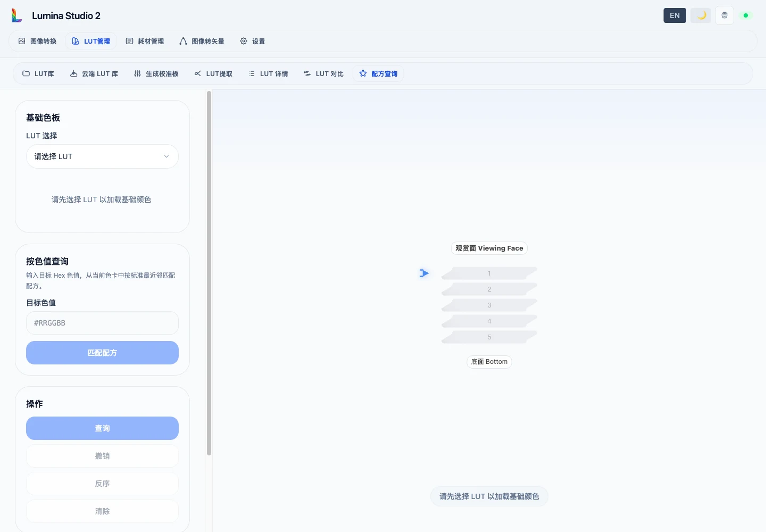Click the Lumina Studio logo icon
The height and width of the screenshot is (532, 766).
tap(17, 15)
